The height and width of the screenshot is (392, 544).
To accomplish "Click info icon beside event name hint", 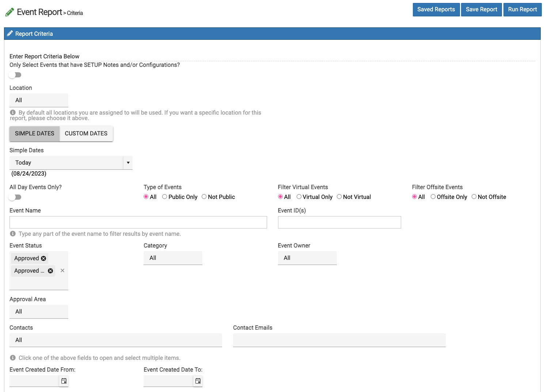I will point(13,234).
